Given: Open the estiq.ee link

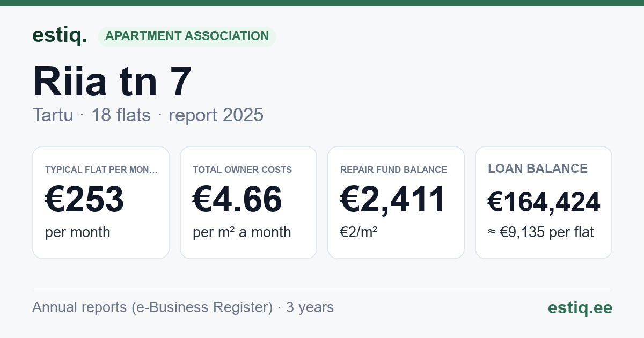Looking at the screenshot, I should 580,307.
